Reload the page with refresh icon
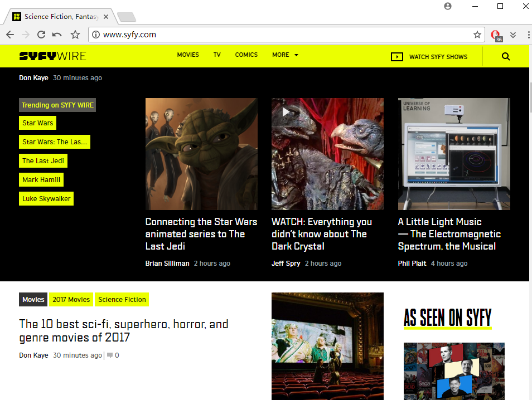The height and width of the screenshot is (400, 532). pyautogui.click(x=41, y=35)
